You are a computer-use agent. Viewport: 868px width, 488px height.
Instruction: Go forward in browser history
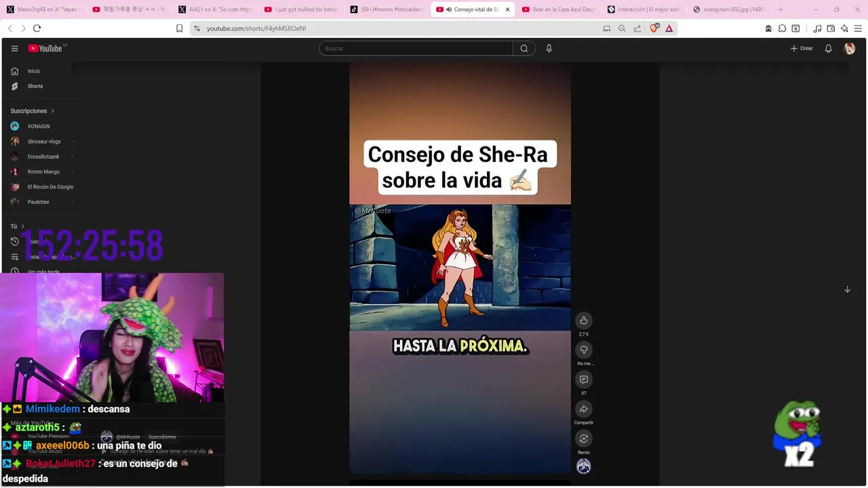(22, 28)
